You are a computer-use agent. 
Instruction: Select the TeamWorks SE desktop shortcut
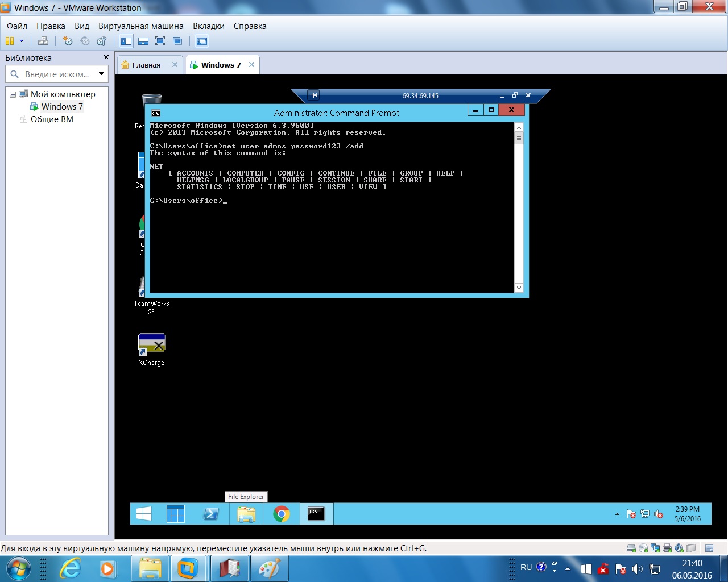coord(151,296)
